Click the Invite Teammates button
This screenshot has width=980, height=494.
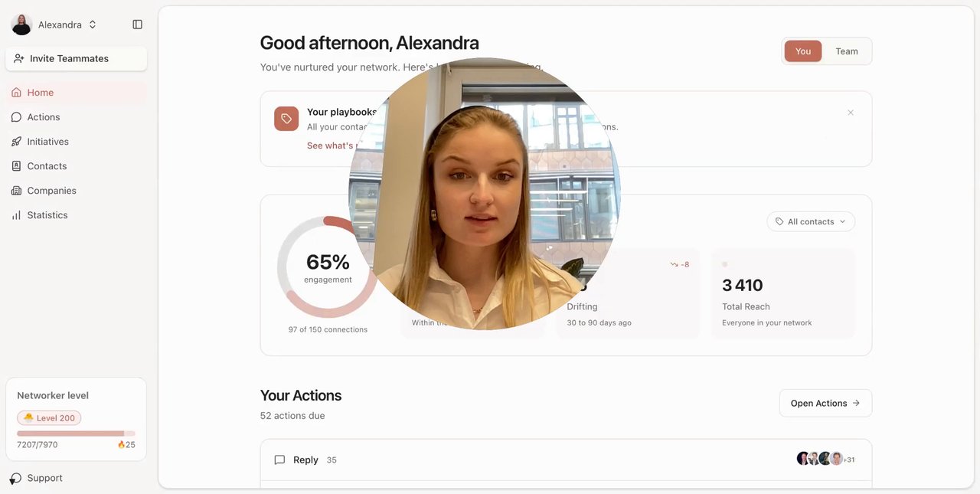tap(76, 58)
